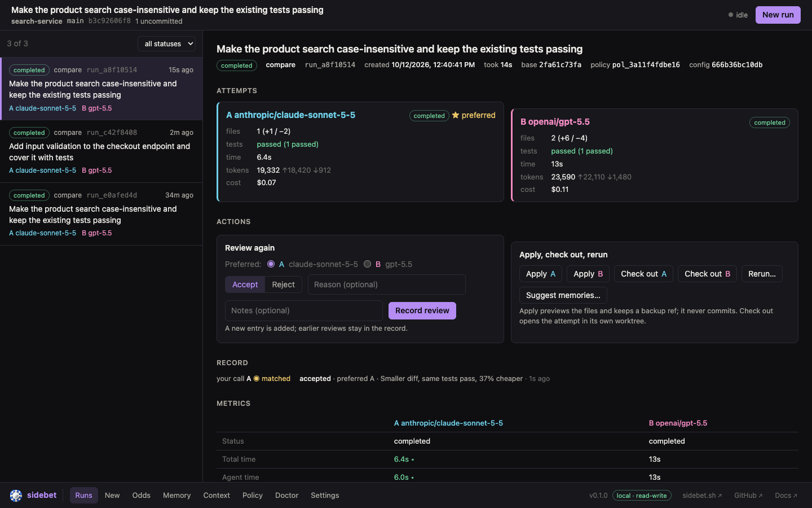
Task: Switch to the Odds tab
Action: coord(141,496)
